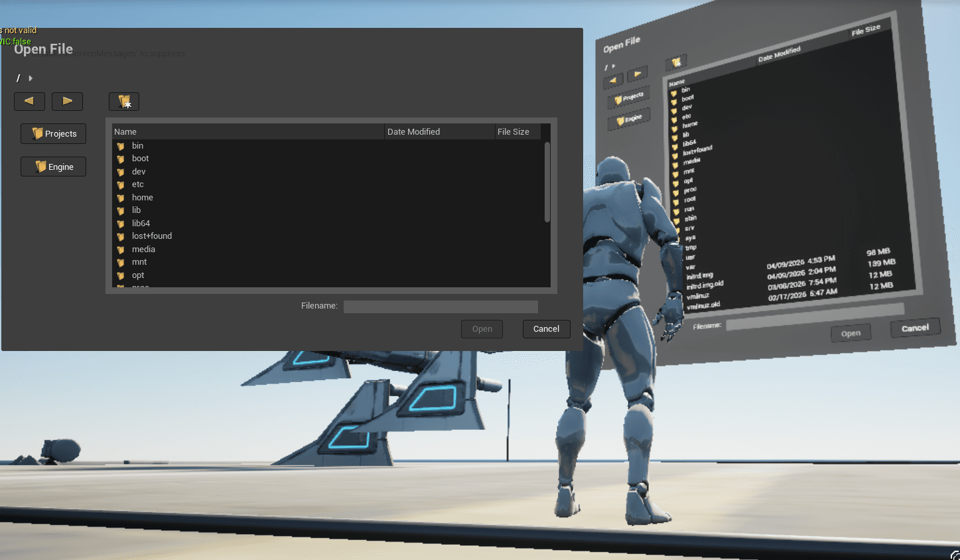The image size is (960, 560).
Task: Open the Projects shortcut in the front dialog
Action: (53, 133)
